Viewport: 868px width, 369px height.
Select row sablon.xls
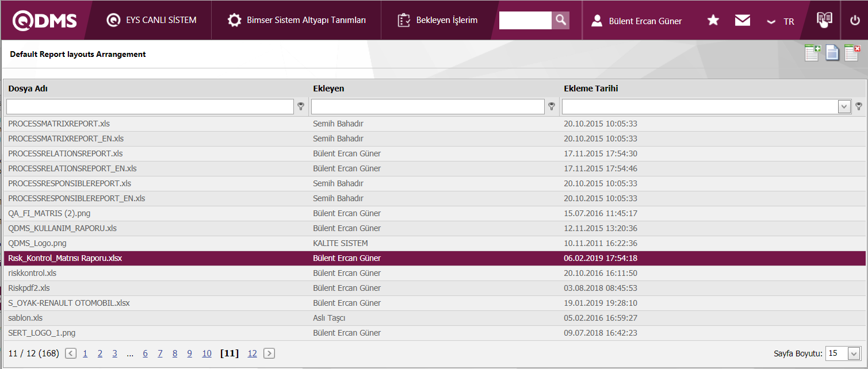pos(434,318)
